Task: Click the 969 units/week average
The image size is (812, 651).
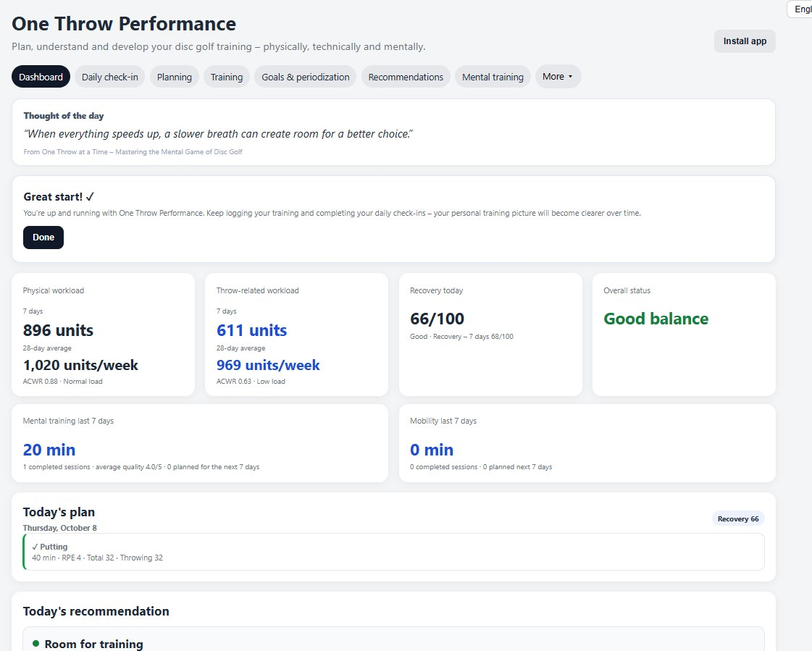Action: click(268, 365)
